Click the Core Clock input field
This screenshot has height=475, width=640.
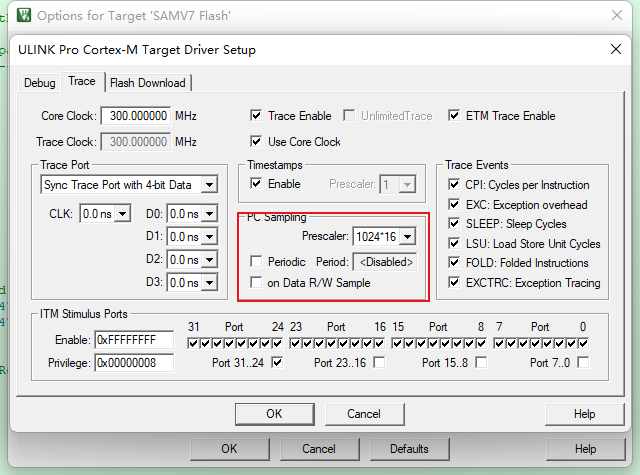coord(135,116)
